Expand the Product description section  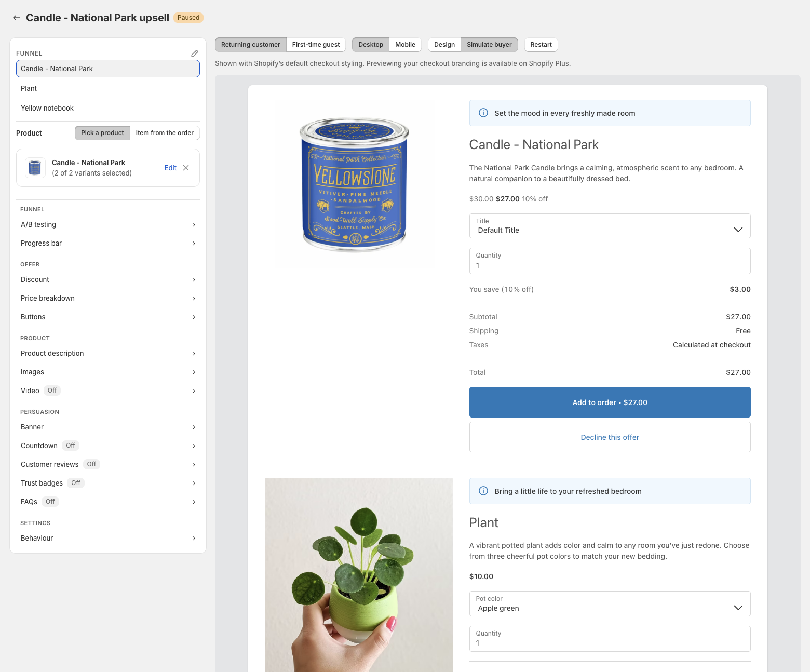[108, 353]
